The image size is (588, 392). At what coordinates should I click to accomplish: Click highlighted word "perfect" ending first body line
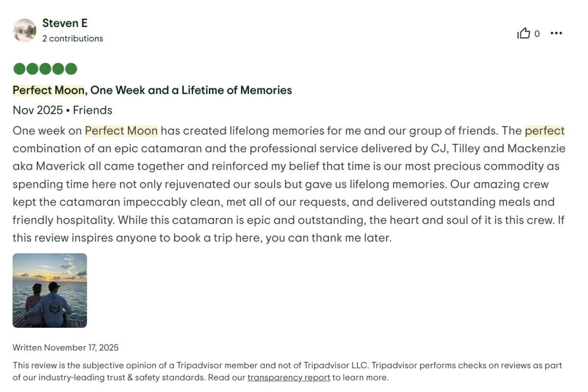pyautogui.click(x=544, y=131)
